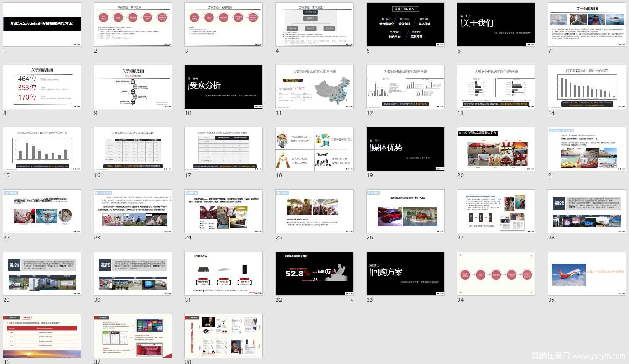Choose slide 7 关于海航集团 with airplane photos
629x364 pixels.
point(587,25)
